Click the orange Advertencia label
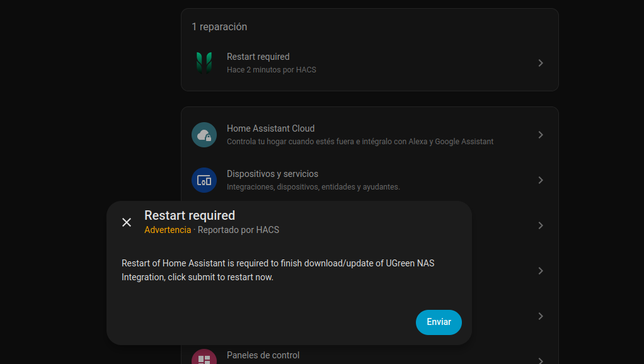Screen dimensions: 644x364 (x=168, y=230)
